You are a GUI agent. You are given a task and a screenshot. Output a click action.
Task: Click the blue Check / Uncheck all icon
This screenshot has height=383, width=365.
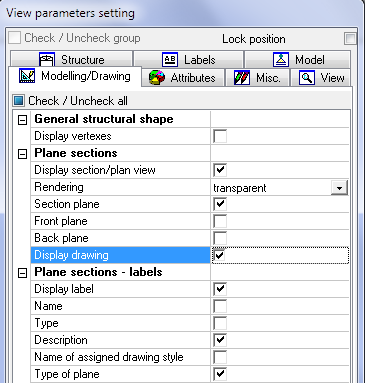(x=19, y=101)
